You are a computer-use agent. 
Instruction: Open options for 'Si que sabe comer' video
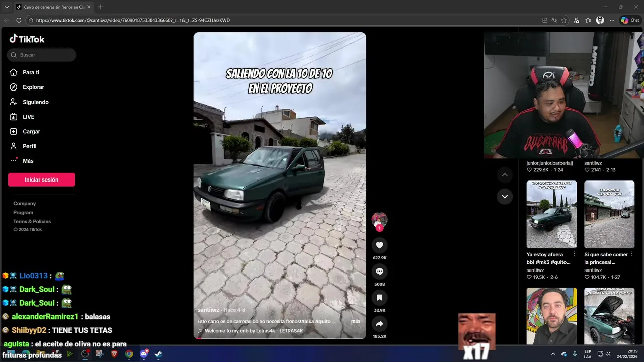[x=632, y=254]
